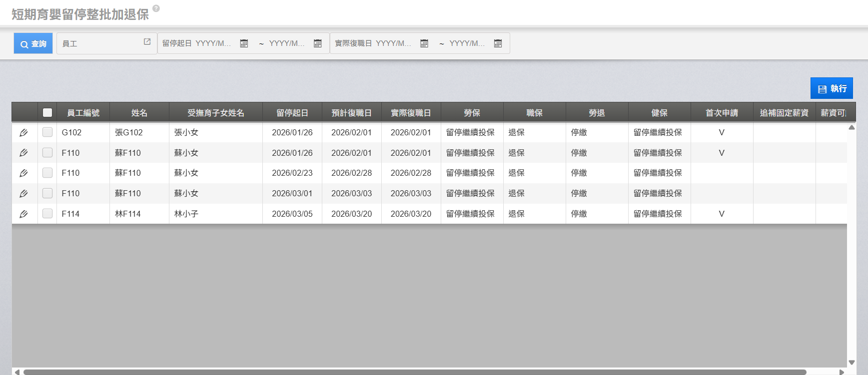
Task: Toggle the select-all checkbox in table header
Action: click(x=47, y=112)
